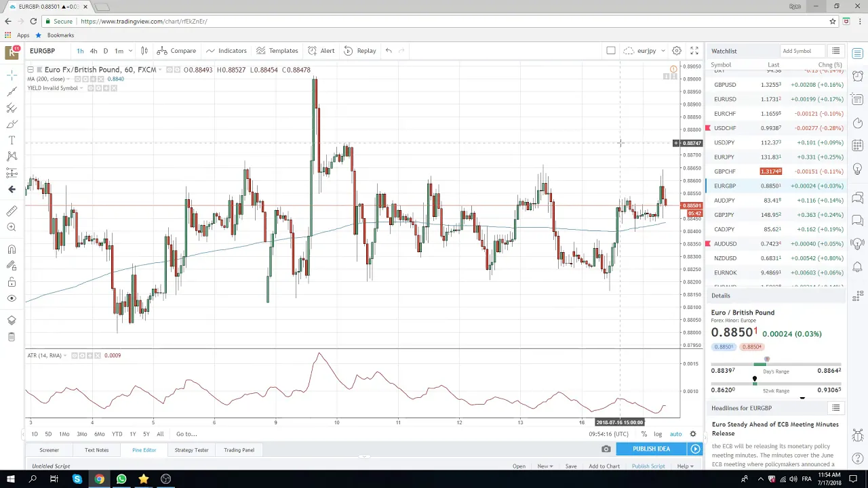The image size is (868, 488).
Task: Select the 4h timeframe
Action: click(94, 51)
